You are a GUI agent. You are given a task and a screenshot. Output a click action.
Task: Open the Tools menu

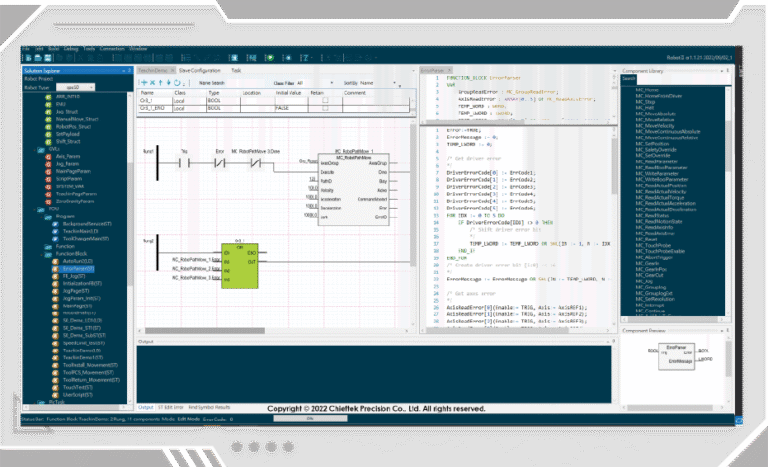click(x=89, y=49)
